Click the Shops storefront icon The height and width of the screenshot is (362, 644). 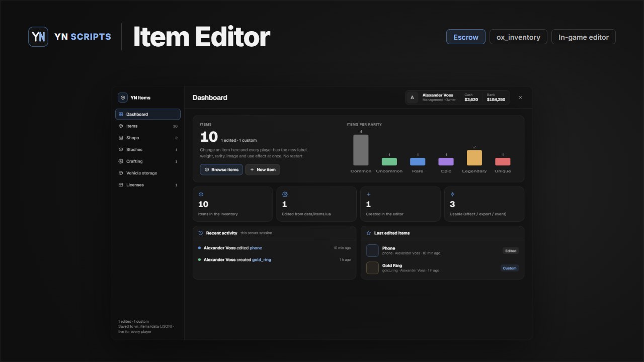click(121, 138)
